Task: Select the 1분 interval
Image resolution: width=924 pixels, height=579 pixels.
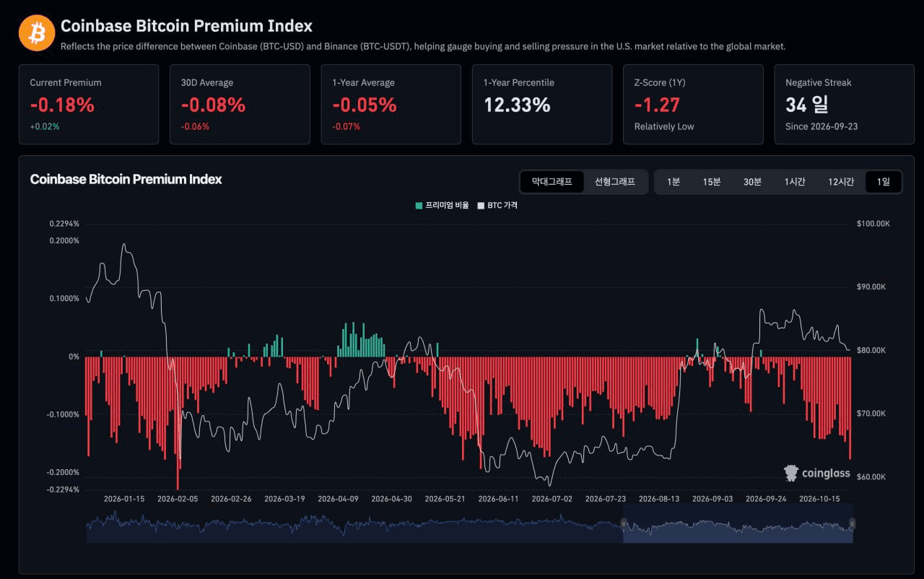Action: (673, 182)
